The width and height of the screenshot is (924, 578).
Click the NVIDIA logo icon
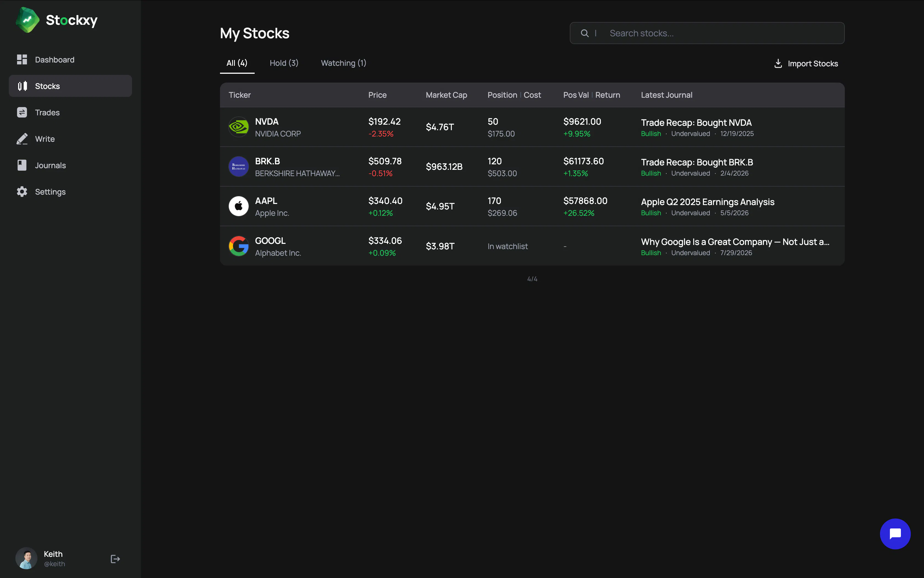[239, 127]
